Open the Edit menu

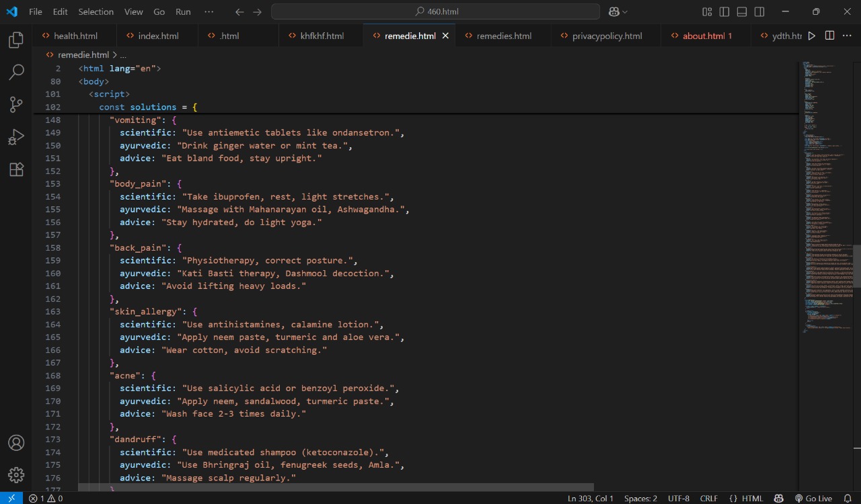[61, 11]
